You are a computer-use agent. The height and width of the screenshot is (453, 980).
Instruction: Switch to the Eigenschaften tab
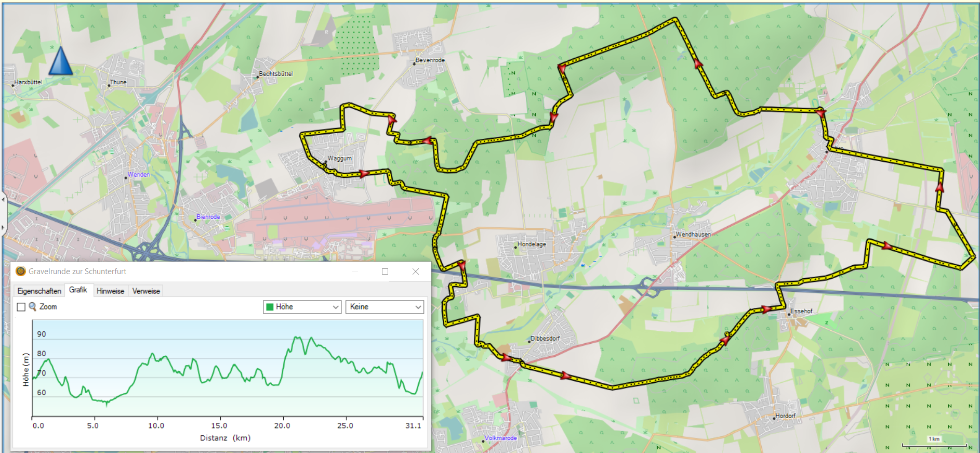pos(39,291)
